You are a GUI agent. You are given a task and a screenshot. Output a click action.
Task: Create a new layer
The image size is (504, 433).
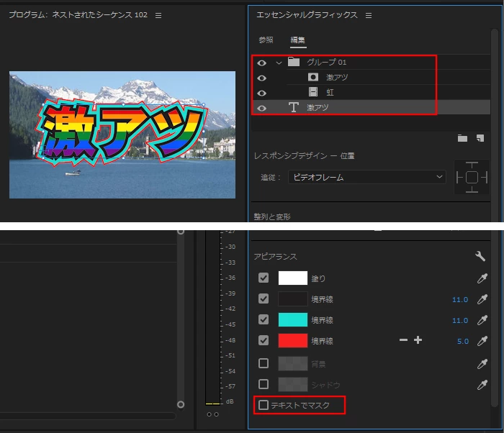(x=480, y=138)
